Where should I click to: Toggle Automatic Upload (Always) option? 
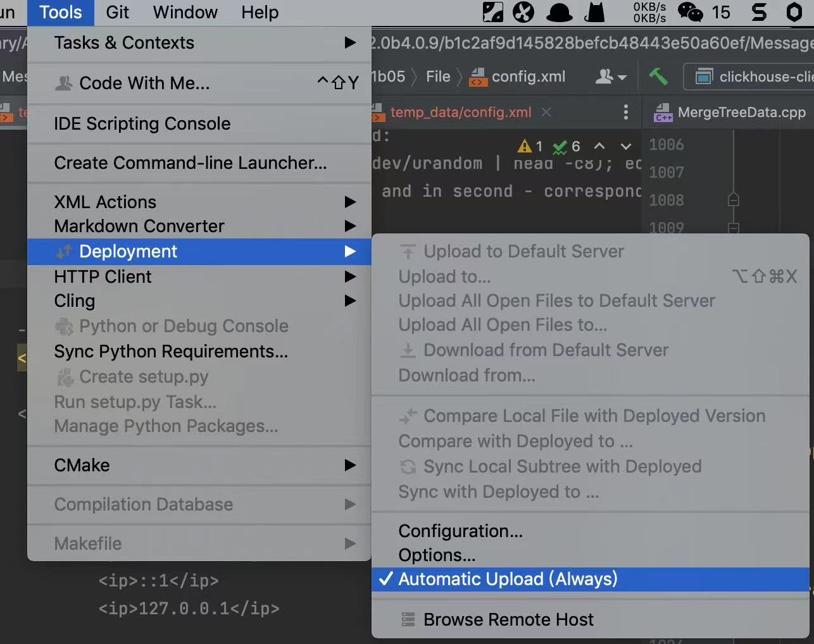click(507, 579)
